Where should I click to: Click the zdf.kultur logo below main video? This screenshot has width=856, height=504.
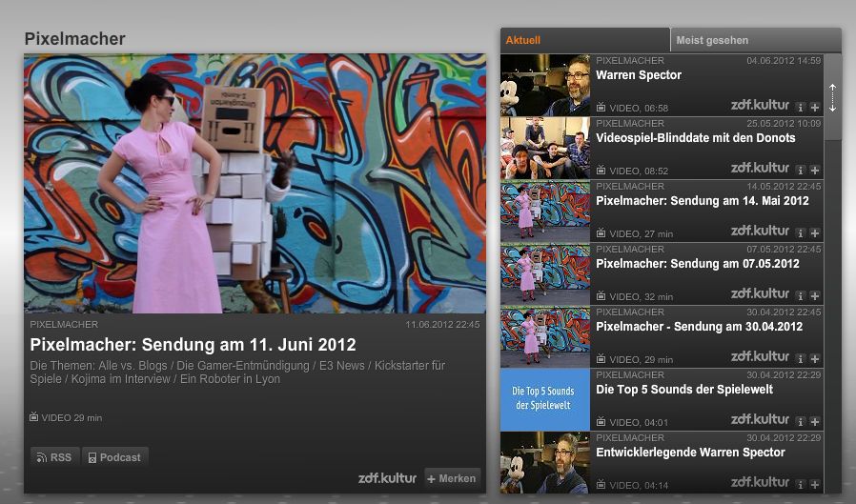(387, 478)
